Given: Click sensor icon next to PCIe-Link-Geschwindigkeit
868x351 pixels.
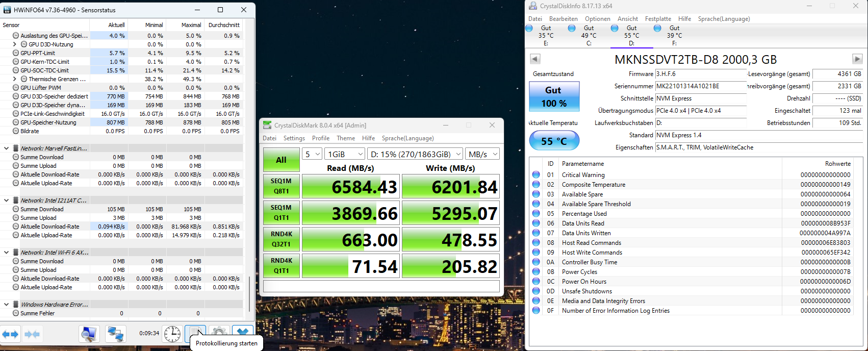Looking at the screenshot, I should 16,114.
